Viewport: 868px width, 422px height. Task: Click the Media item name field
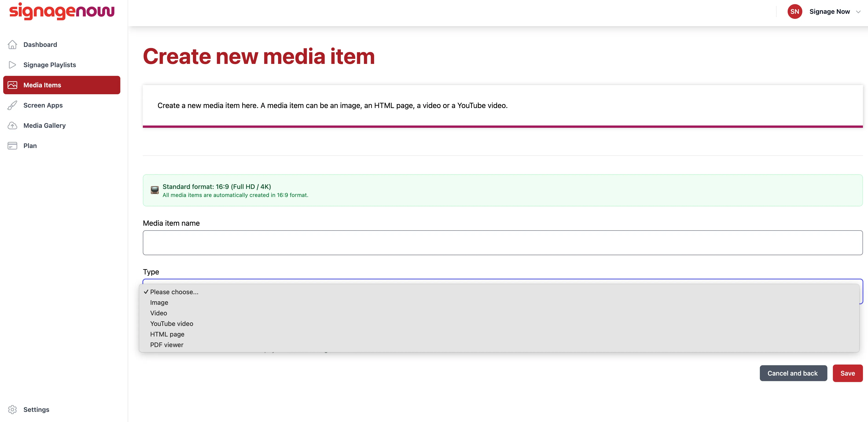(x=503, y=243)
